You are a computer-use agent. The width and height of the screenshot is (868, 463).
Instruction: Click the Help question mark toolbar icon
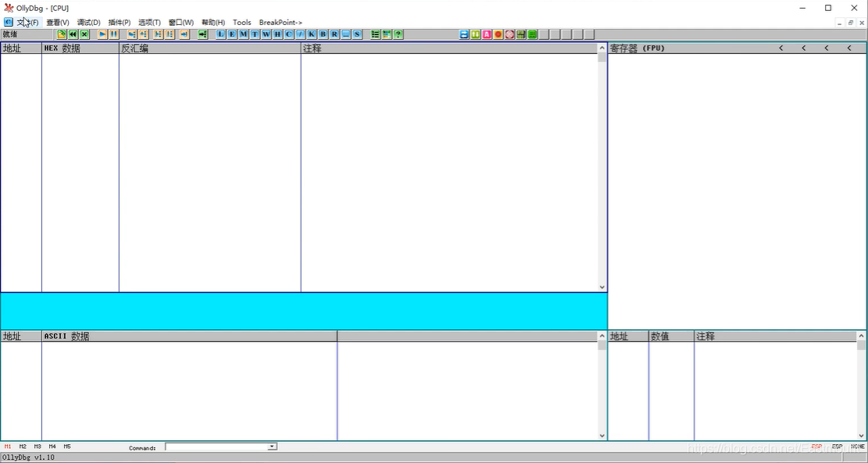click(398, 34)
